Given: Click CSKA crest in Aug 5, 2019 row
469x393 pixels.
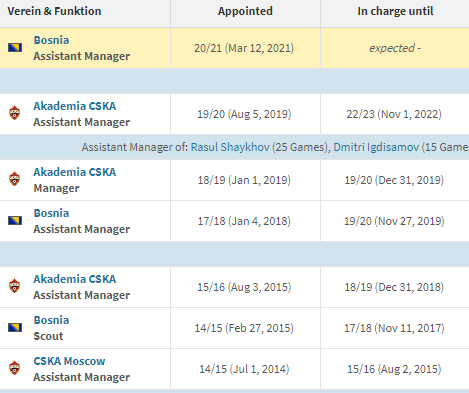Looking at the screenshot, I should point(14,113).
